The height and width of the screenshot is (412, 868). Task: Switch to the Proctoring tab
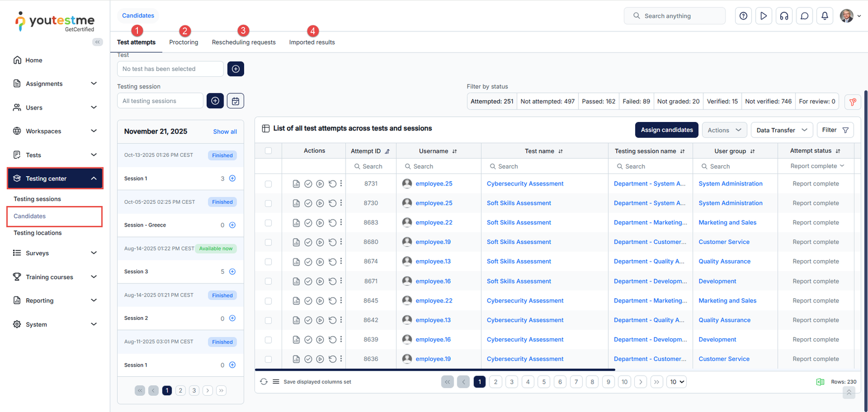pos(183,42)
